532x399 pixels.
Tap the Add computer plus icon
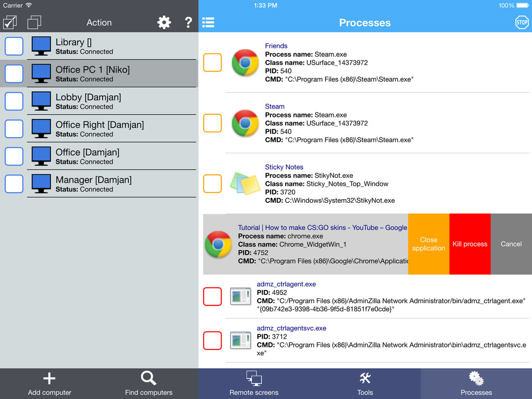coord(49,378)
